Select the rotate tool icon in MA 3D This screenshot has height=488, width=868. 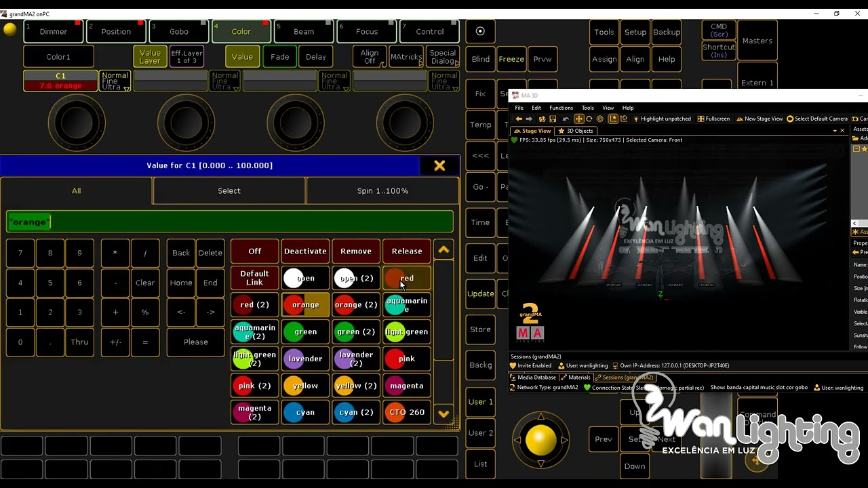click(589, 119)
